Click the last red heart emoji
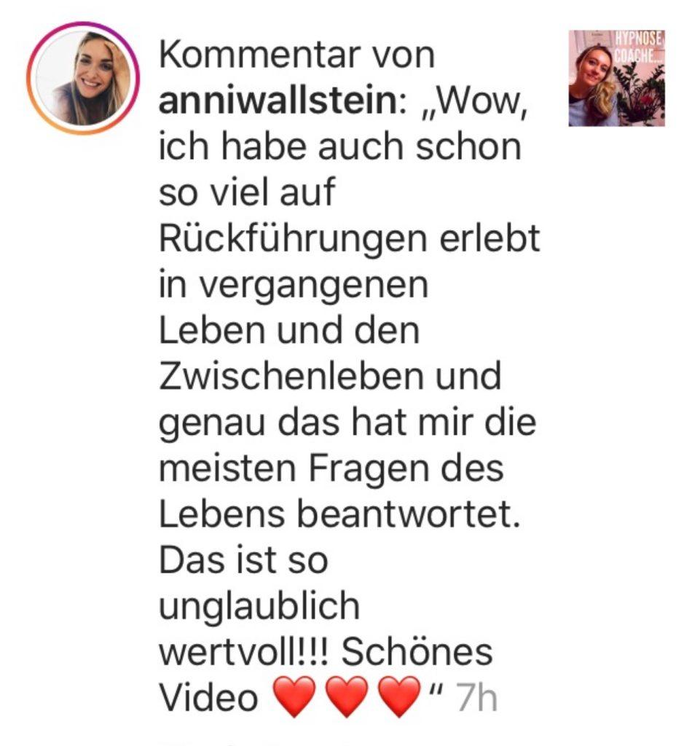This screenshot has width=700, height=746. coord(399,697)
